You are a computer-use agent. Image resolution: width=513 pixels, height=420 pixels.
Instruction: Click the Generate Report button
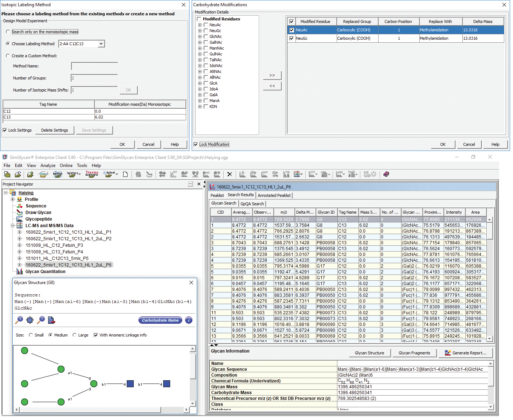pyautogui.click(x=465, y=353)
